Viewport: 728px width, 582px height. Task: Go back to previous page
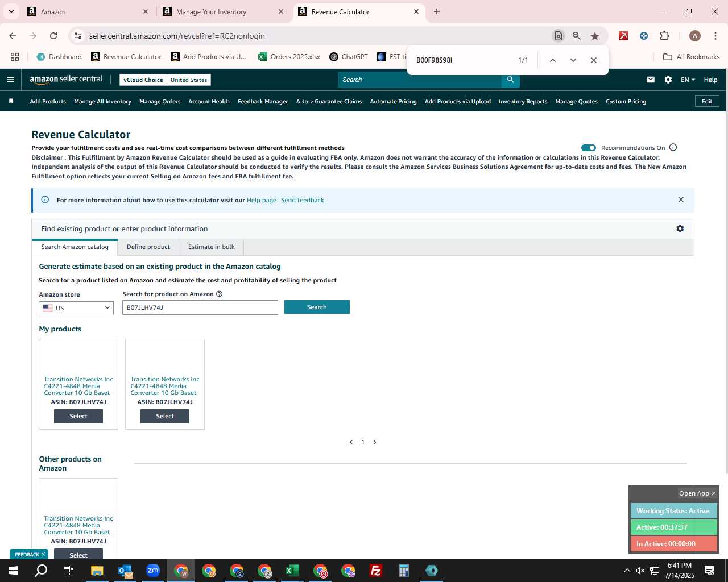pyautogui.click(x=13, y=36)
